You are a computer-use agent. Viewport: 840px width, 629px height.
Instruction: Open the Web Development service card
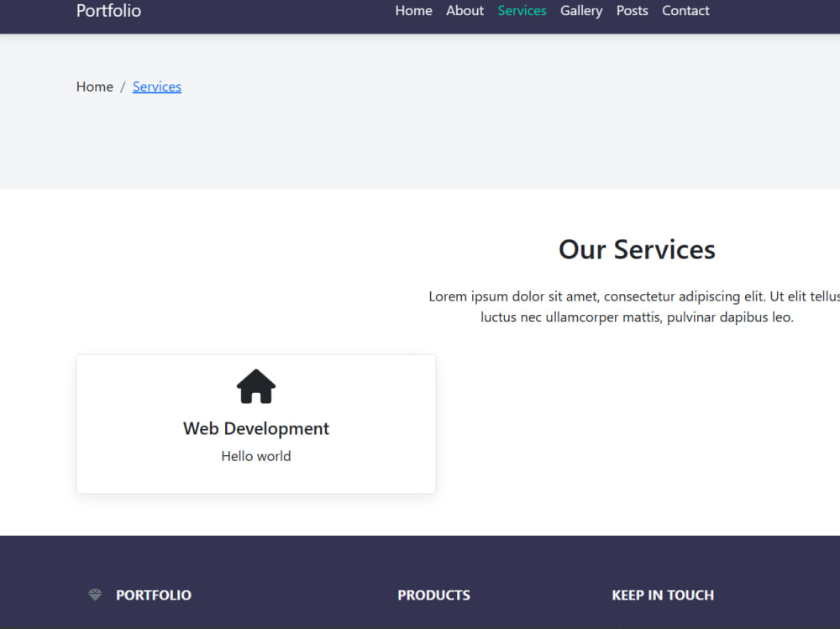pyautogui.click(x=255, y=423)
